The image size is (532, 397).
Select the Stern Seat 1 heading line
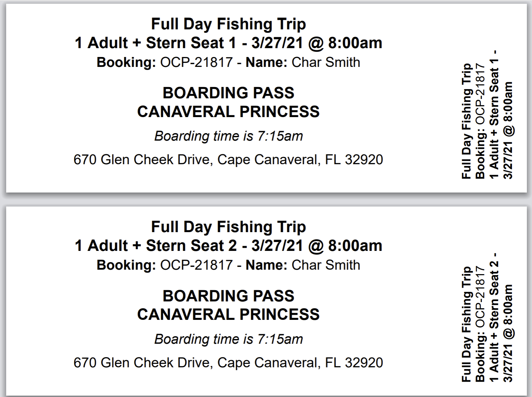(228, 43)
